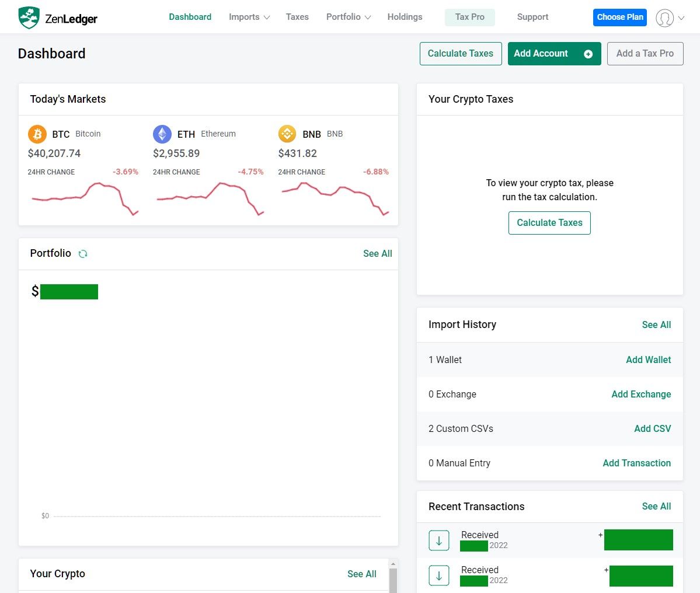Click See All in Import History
The width and height of the screenshot is (700, 593).
coord(656,325)
